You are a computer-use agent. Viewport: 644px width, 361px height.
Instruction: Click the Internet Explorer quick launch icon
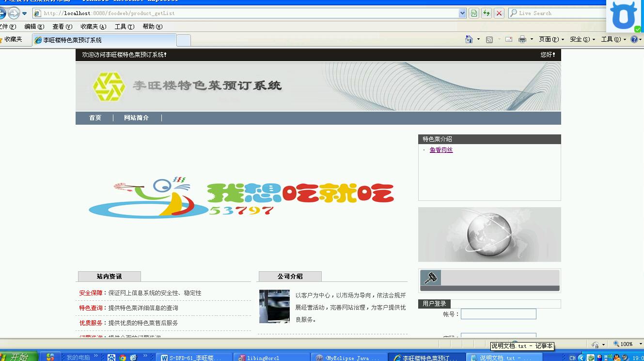(134, 358)
